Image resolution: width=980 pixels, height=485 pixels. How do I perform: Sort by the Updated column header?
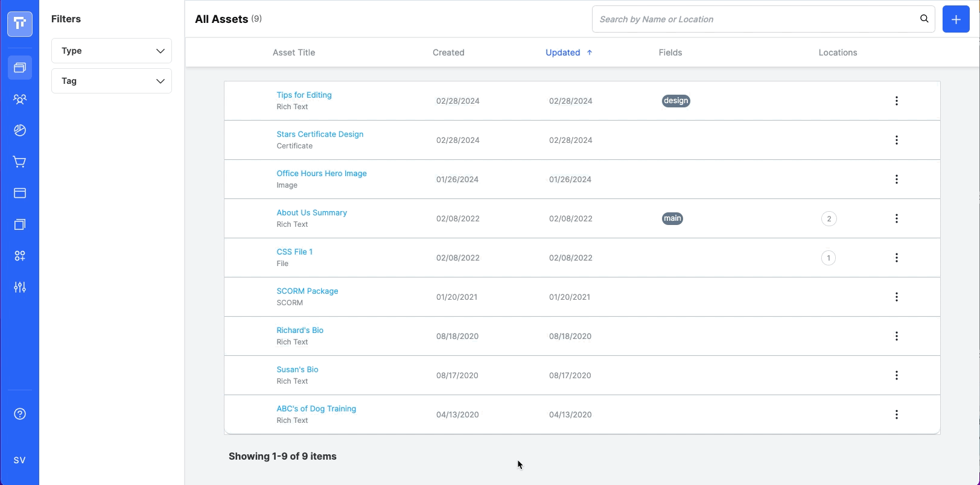[562, 52]
